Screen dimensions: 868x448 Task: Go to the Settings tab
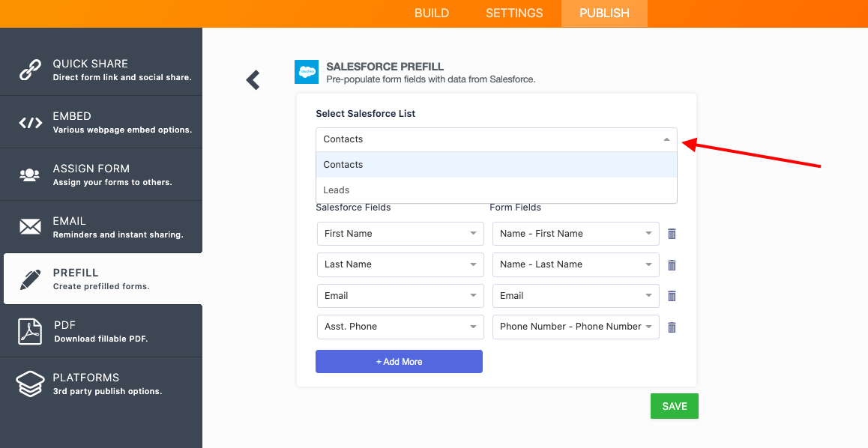coord(514,13)
